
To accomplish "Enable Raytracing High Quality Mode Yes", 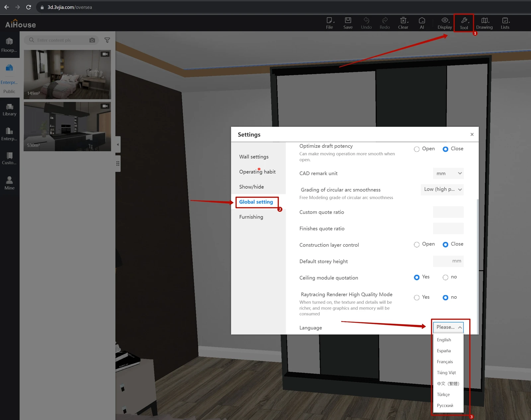I will click(417, 297).
